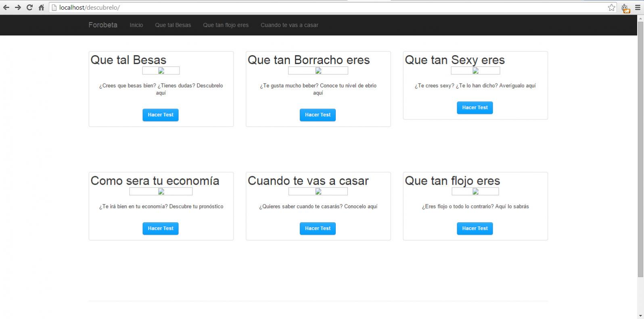Click the address bar URL field
Screen dimensions: 644x319
pyautogui.click(x=323, y=7)
